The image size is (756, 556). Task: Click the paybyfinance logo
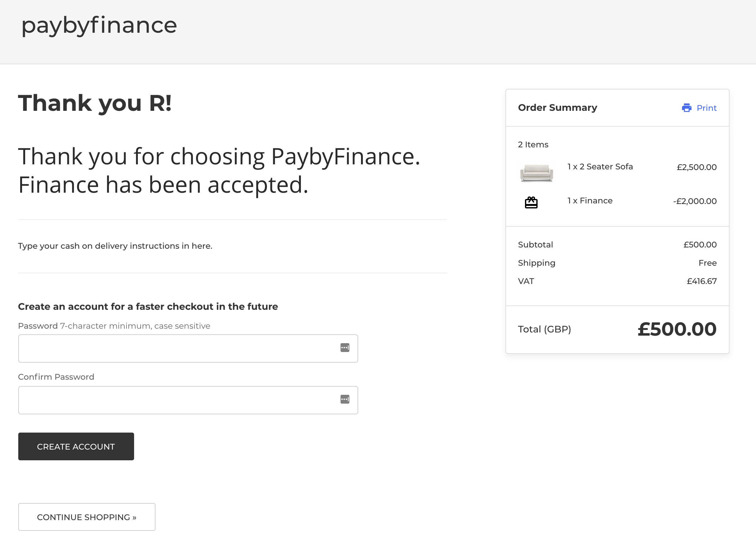[99, 25]
